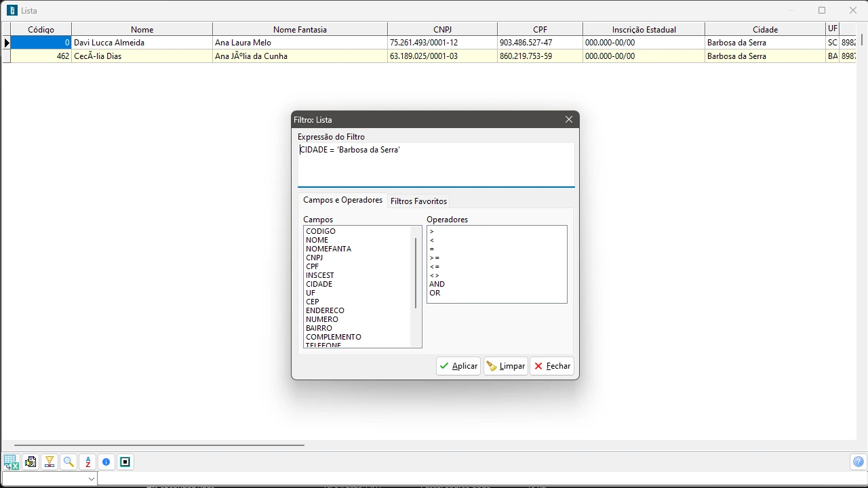Choose the <> operator
Viewport: 868px width, 488px height.
434,275
